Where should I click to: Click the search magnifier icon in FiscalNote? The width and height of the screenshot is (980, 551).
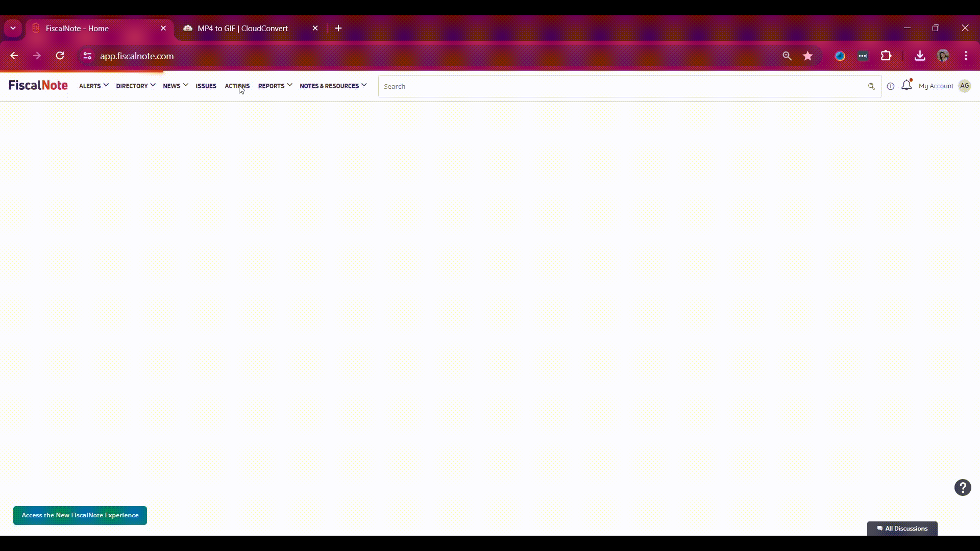tap(871, 86)
